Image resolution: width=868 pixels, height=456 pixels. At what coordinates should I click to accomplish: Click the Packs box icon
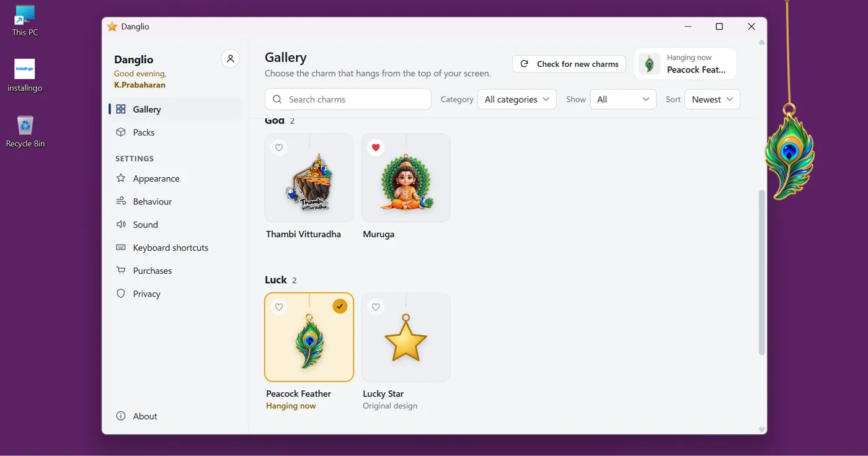121,132
